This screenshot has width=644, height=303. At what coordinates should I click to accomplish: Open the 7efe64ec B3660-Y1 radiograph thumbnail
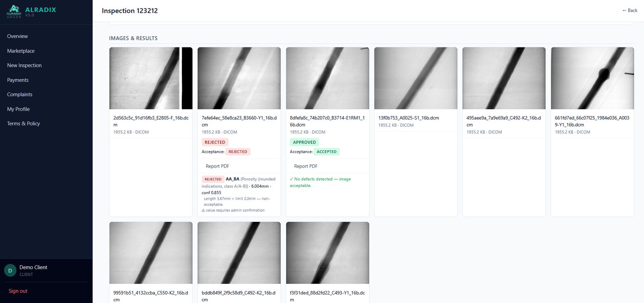click(x=239, y=78)
